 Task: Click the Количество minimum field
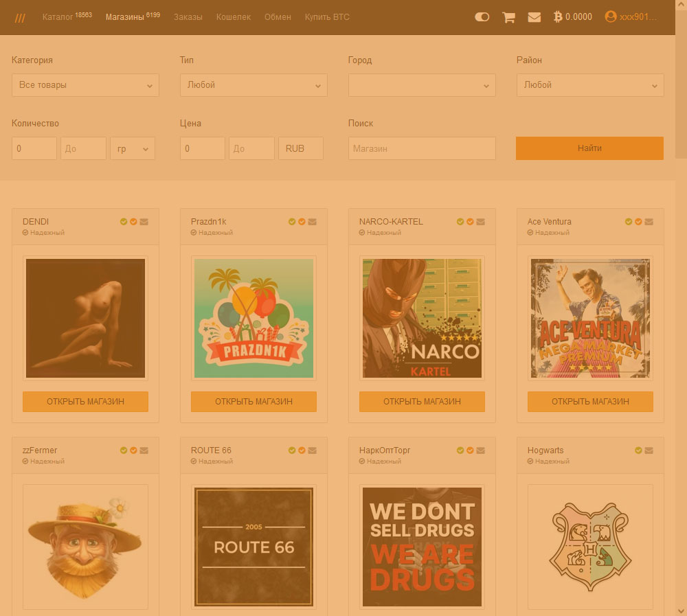coord(34,148)
